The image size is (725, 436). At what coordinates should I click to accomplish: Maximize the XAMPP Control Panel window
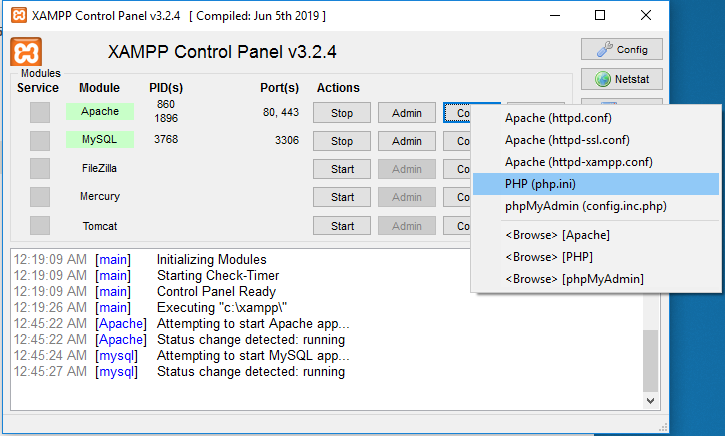[600, 15]
